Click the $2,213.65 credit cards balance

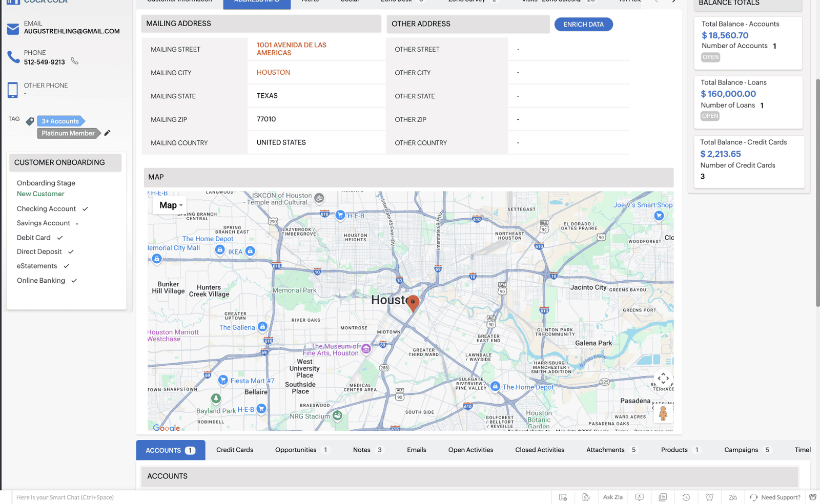[721, 154]
